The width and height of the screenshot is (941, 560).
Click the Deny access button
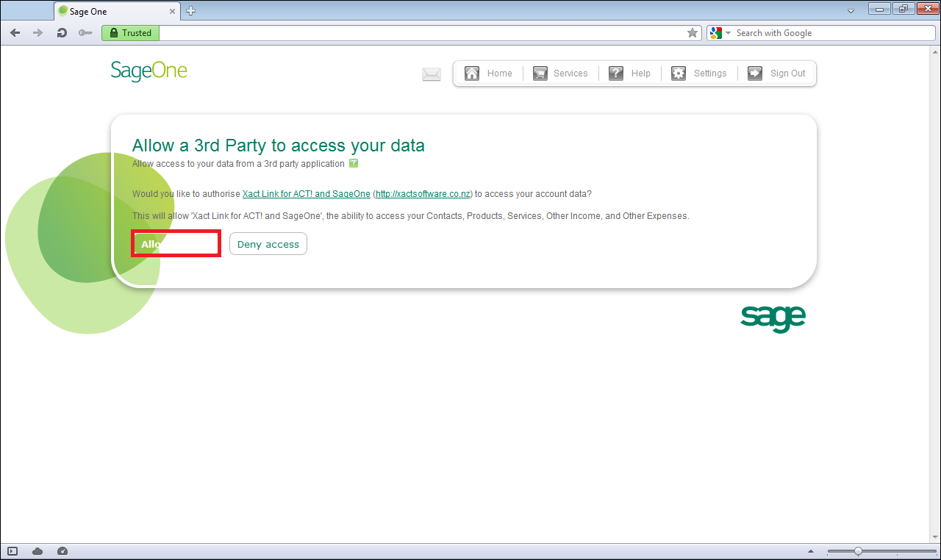coord(268,244)
